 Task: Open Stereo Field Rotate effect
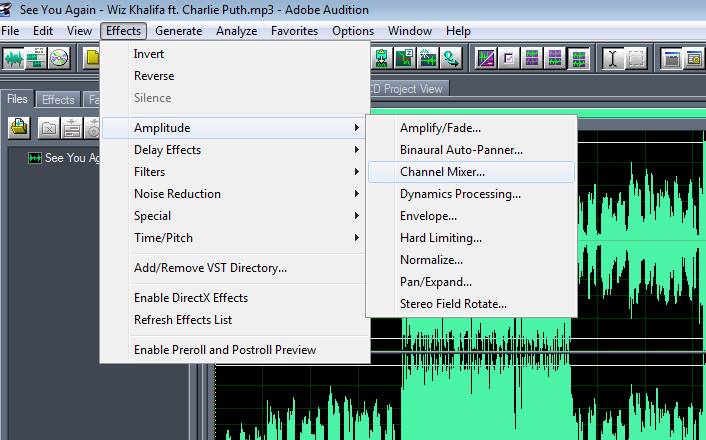point(471,304)
